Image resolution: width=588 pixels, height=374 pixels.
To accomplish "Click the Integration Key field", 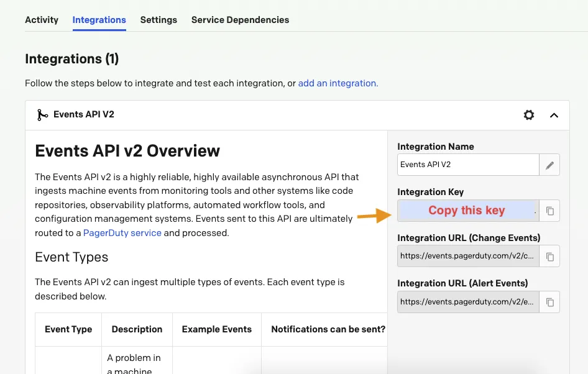I will 468,211.
